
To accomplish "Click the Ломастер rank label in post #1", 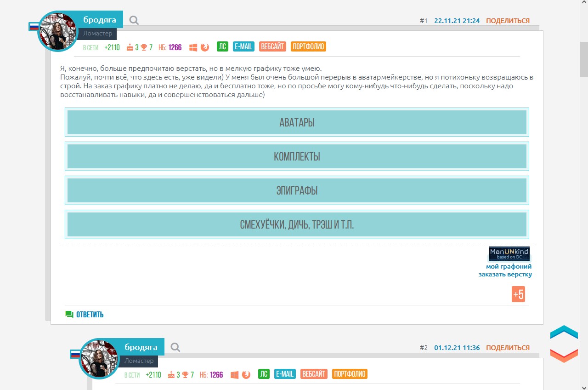I will (x=97, y=34).
